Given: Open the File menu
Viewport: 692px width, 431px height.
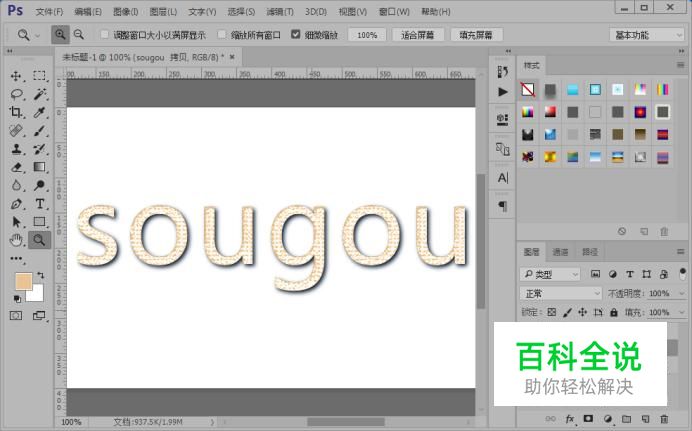Looking at the screenshot, I should click(x=49, y=12).
